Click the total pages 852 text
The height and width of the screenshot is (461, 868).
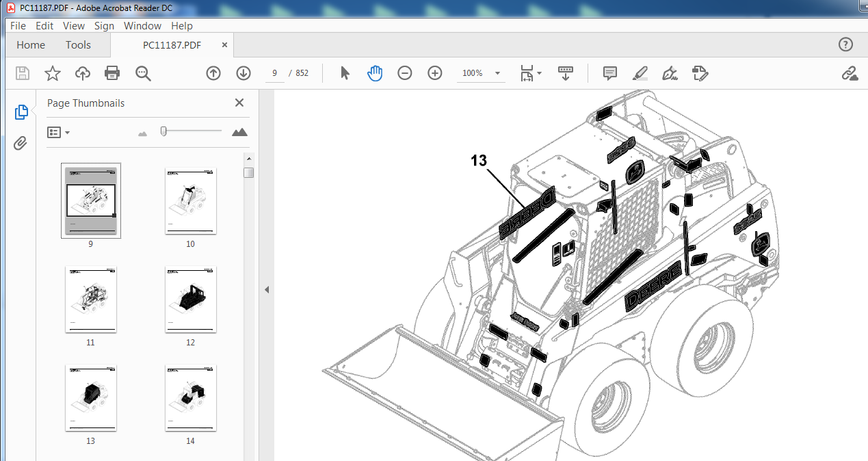(x=302, y=73)
